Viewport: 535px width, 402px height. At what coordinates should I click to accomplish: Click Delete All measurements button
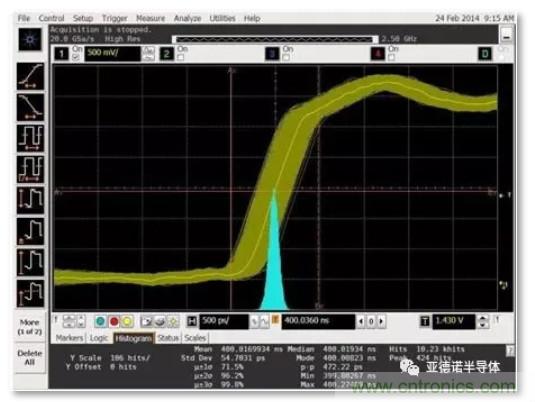click(30, 358)
